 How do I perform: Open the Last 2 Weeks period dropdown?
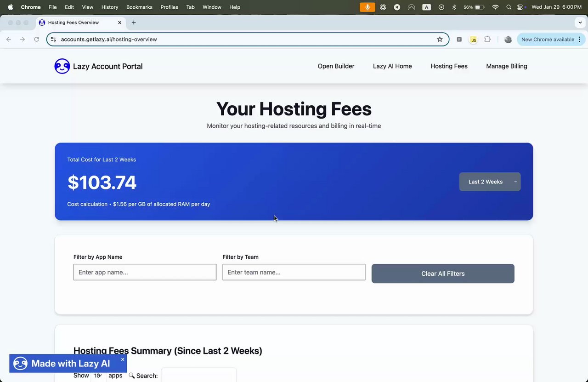(490, 182)
